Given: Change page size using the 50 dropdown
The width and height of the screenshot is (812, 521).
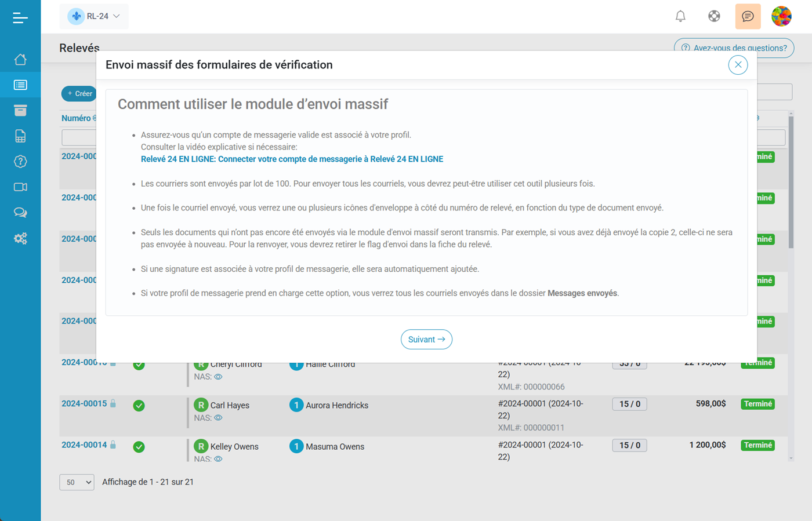Looking at the screenshot, I should tap(77, 482).
